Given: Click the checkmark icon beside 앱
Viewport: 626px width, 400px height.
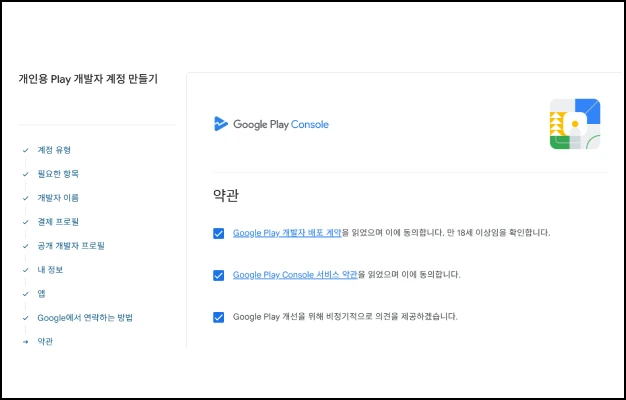Looking at the screenshot, I should [26, 294].
